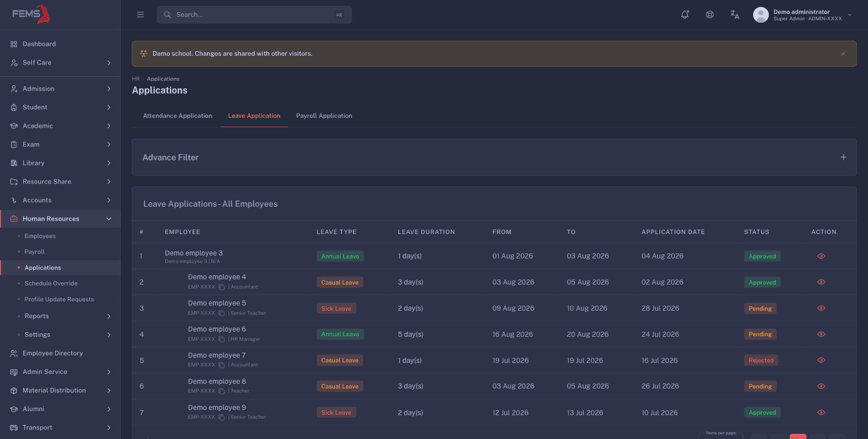Switch to Payroll Application tab
Viewport: 868px width, 439px height.
(324, 116)
